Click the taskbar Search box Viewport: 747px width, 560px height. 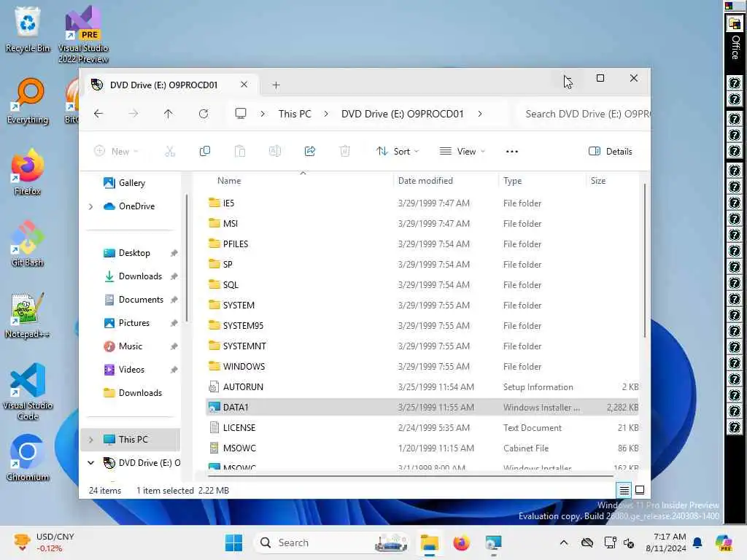point(332,542)
